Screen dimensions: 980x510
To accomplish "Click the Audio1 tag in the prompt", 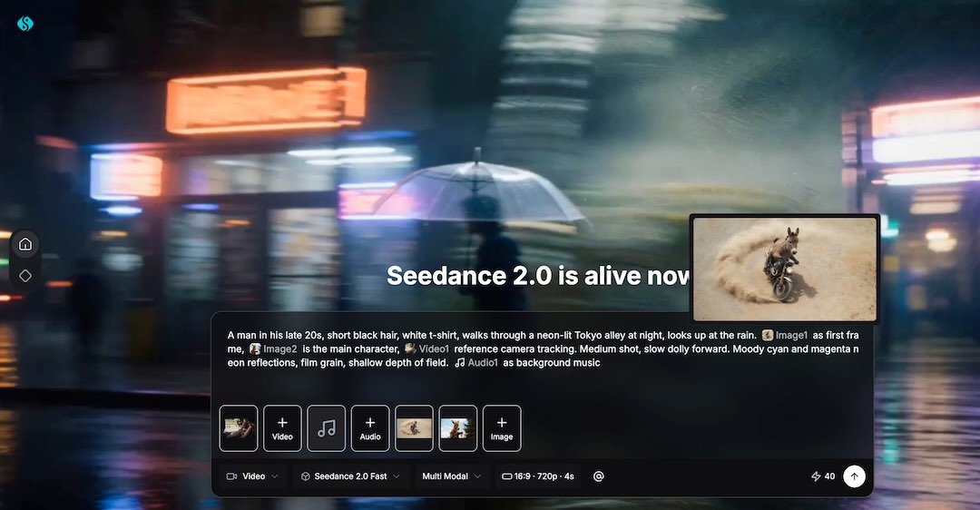I will click(476, 362).
